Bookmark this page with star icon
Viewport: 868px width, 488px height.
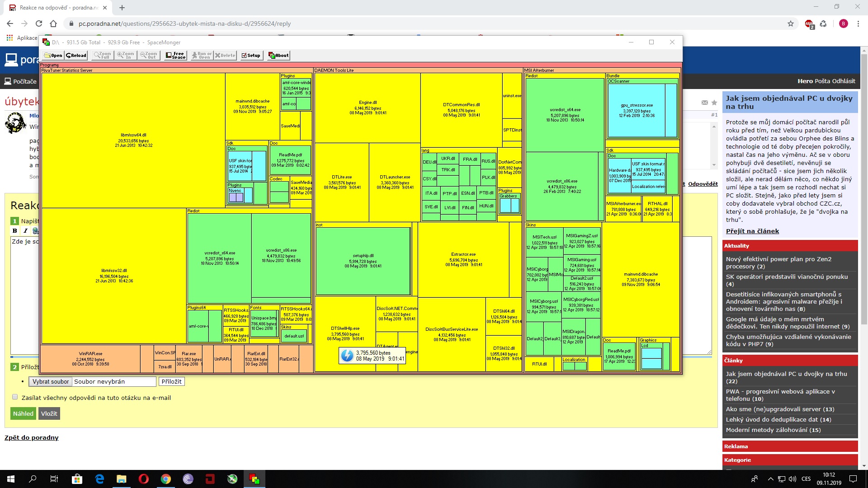(x=790, y=23)
